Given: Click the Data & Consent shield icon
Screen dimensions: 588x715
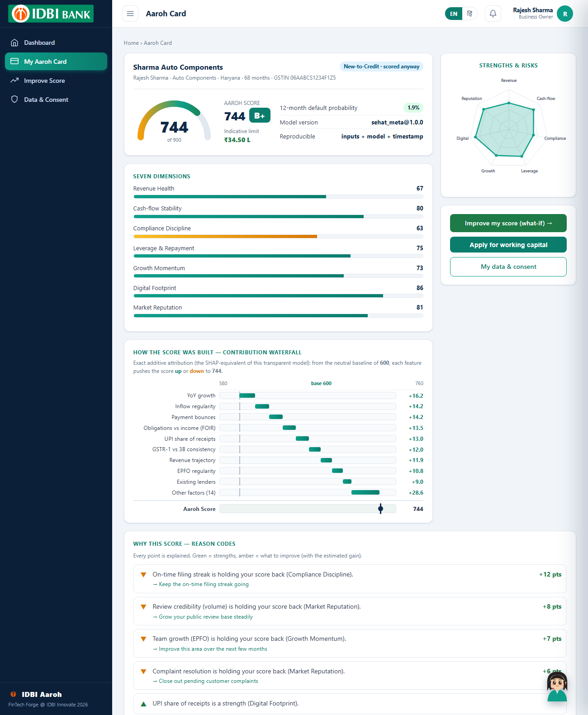Looking at the screenshot, I should (x=14, y=100).
